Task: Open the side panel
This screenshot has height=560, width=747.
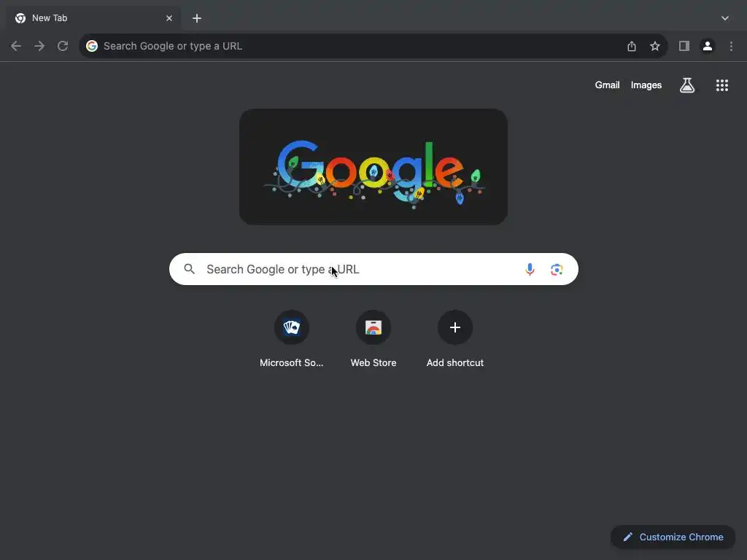Action: point(684,46)
